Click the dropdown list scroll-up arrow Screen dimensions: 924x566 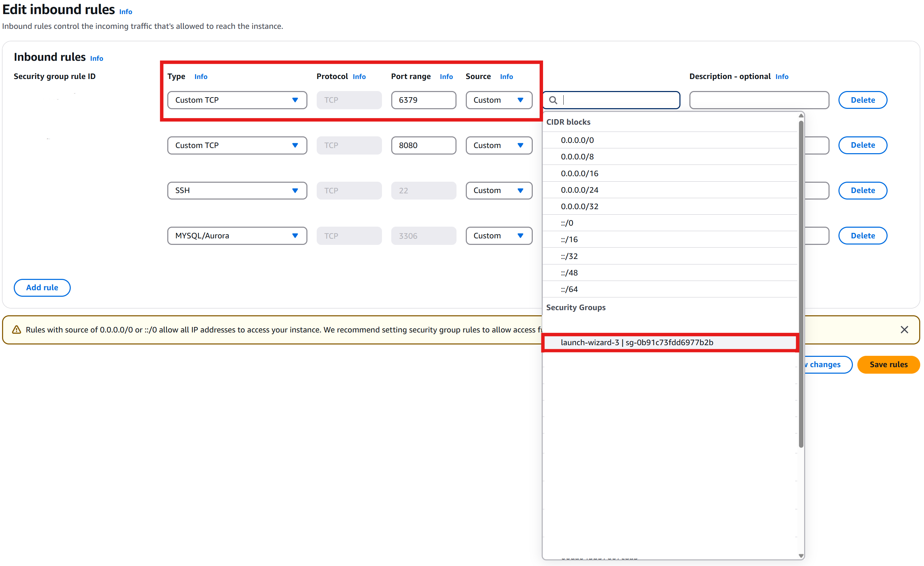coord(801,116)
